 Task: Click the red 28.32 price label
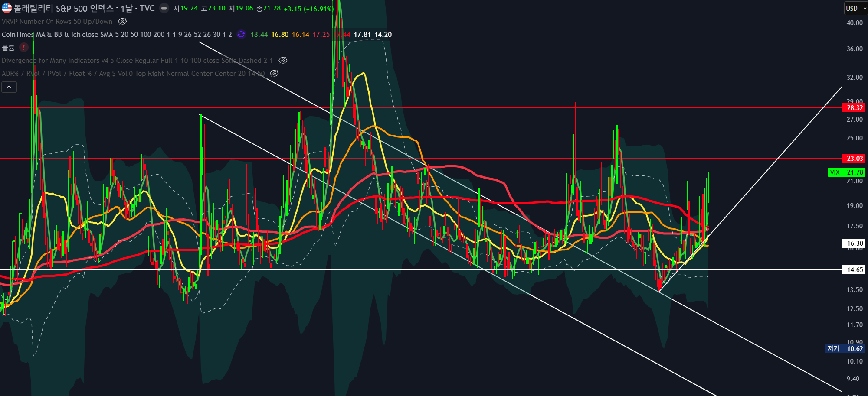854,108
